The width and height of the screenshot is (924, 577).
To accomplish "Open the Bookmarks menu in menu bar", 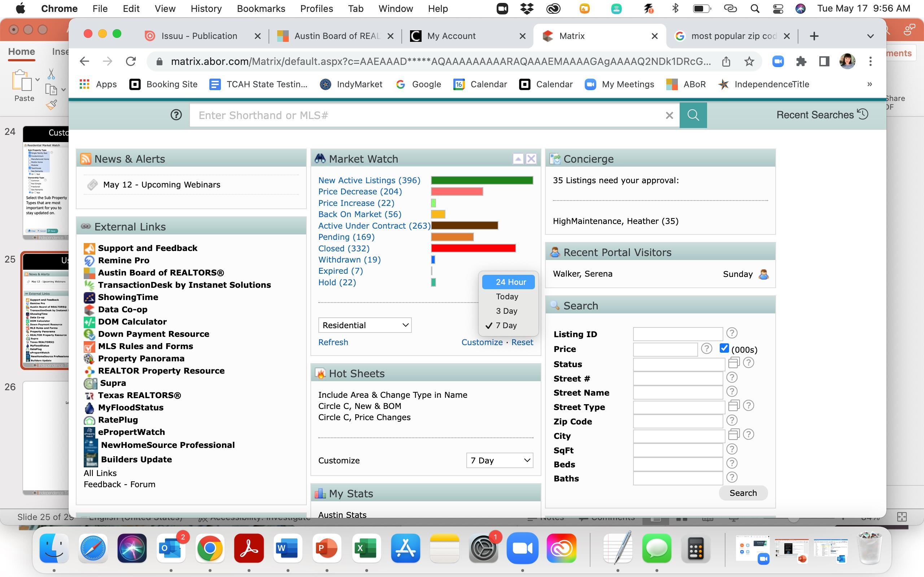I will [261, 8].
